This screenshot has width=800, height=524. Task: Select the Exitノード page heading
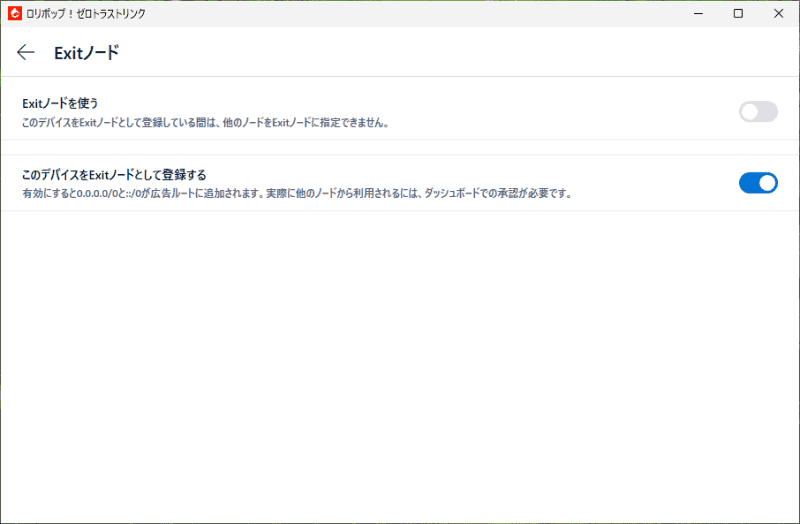click(x=87, y=53)
